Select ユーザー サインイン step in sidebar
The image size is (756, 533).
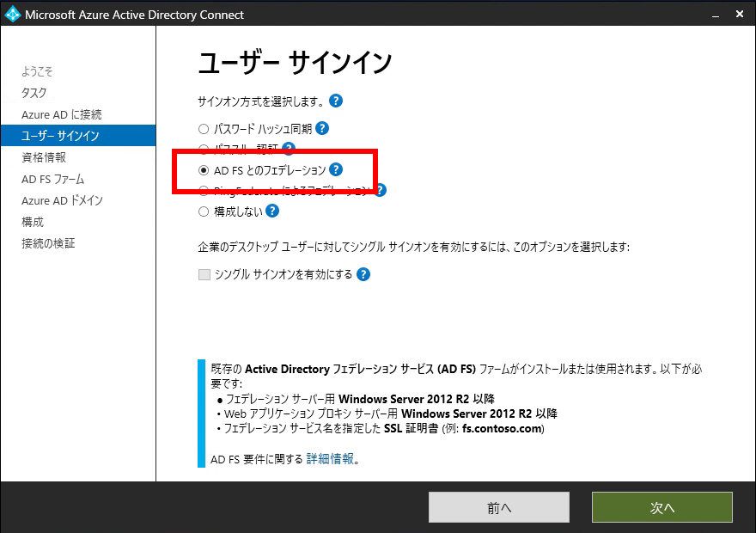click(x=78, y=136)
